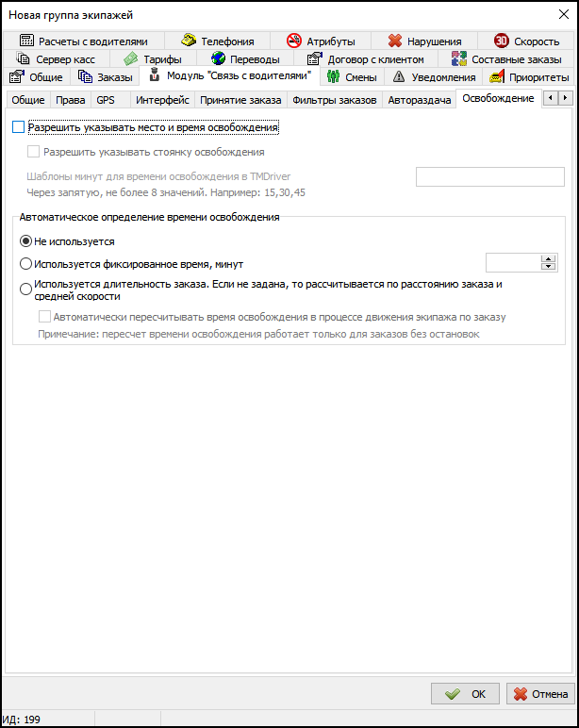
Task: Click the Уведомления warning icon tab
Action: 399,77
